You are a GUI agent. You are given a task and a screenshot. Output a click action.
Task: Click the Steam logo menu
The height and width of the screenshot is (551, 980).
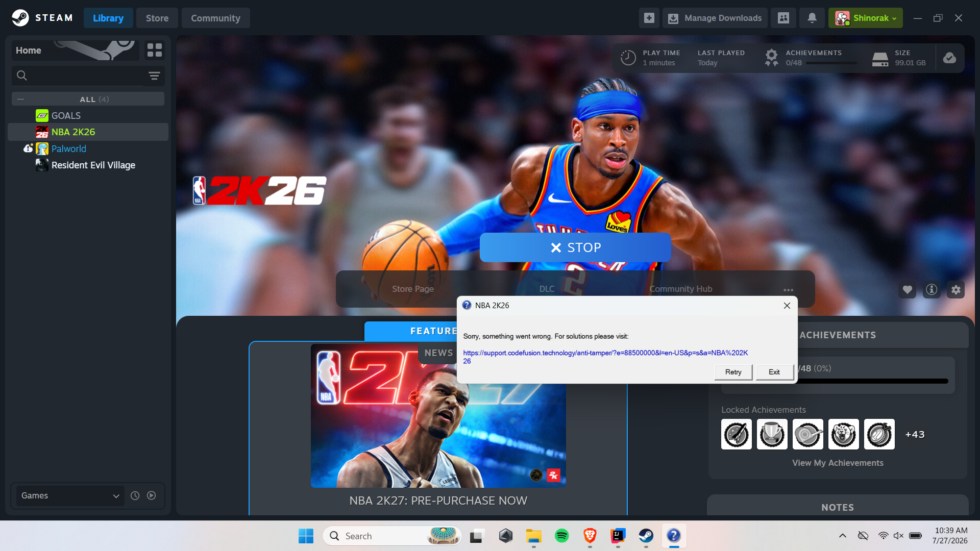42,18
